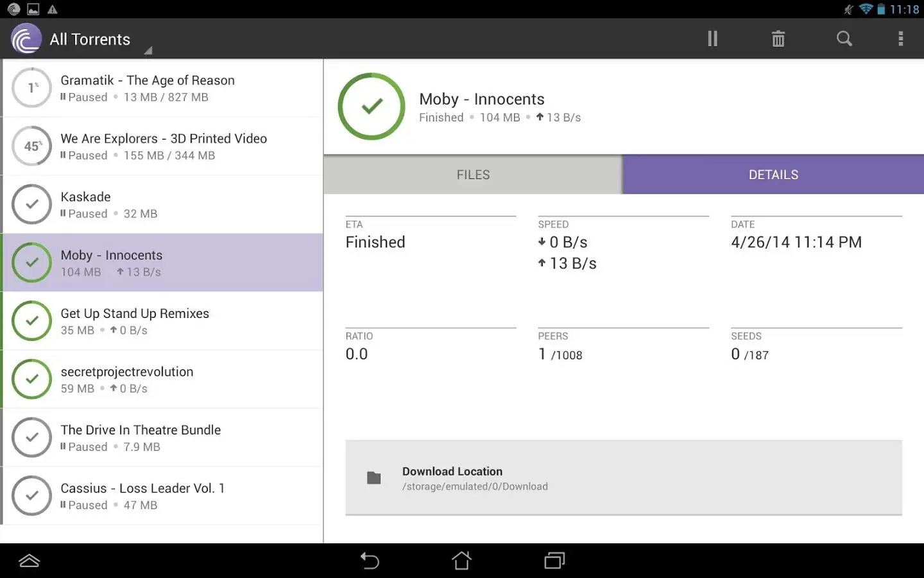This screenshot has height=578, width=924.
Task: Tap the warning triangle in the status bar
Action: click(x=53, y=9)
